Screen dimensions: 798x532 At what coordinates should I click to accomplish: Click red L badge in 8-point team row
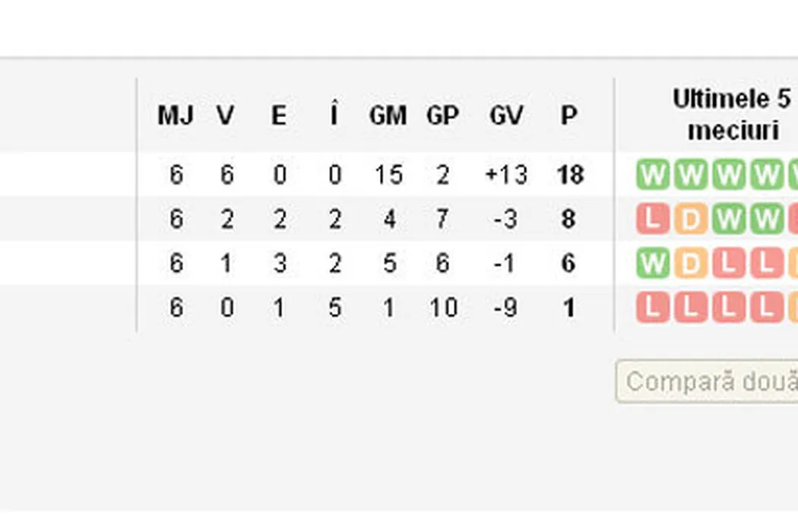(x=651, y=220)
